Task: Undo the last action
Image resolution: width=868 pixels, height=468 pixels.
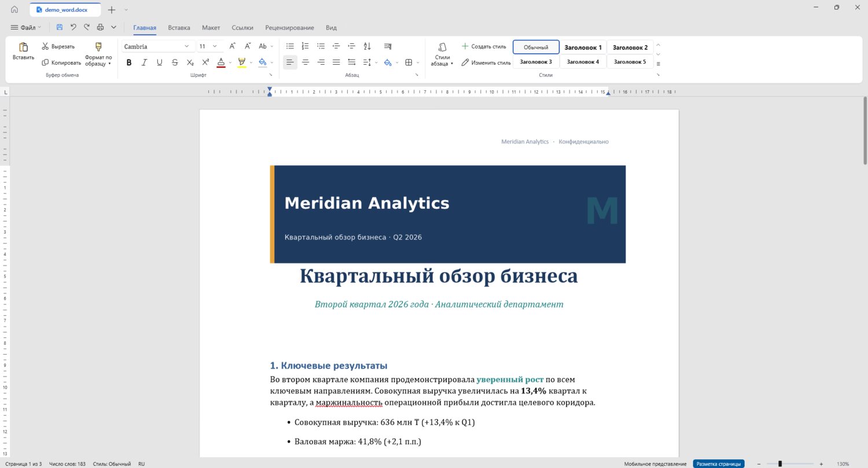Action: click(x=73, y=27)
